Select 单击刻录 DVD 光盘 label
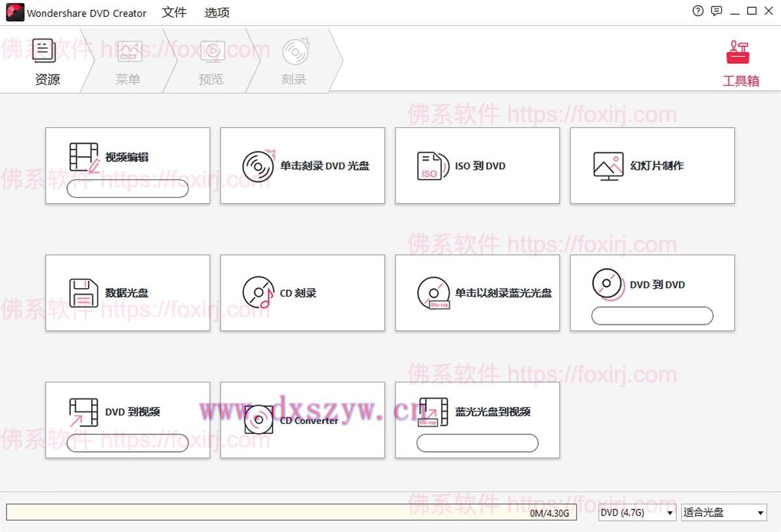Screen dimensions: 781x532 tap(325, 166)
